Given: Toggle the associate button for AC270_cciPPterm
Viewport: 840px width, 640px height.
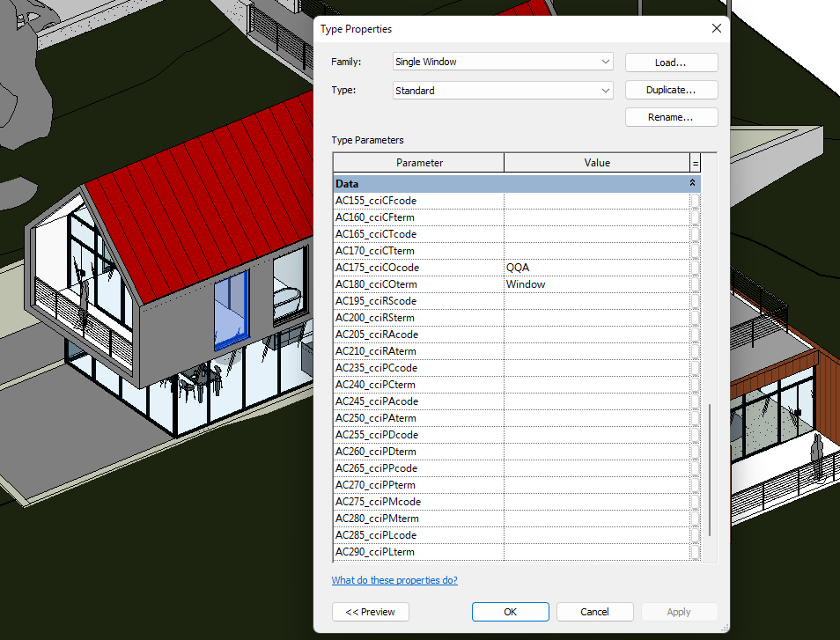Looking at the screenshot, I should pyautogui.click(x=695, y=485).
